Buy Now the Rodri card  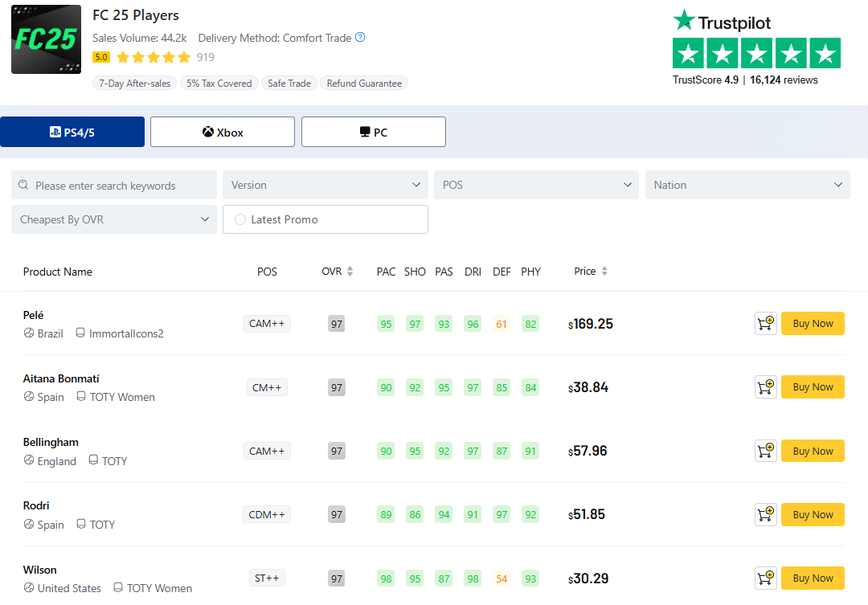point(813,514)
